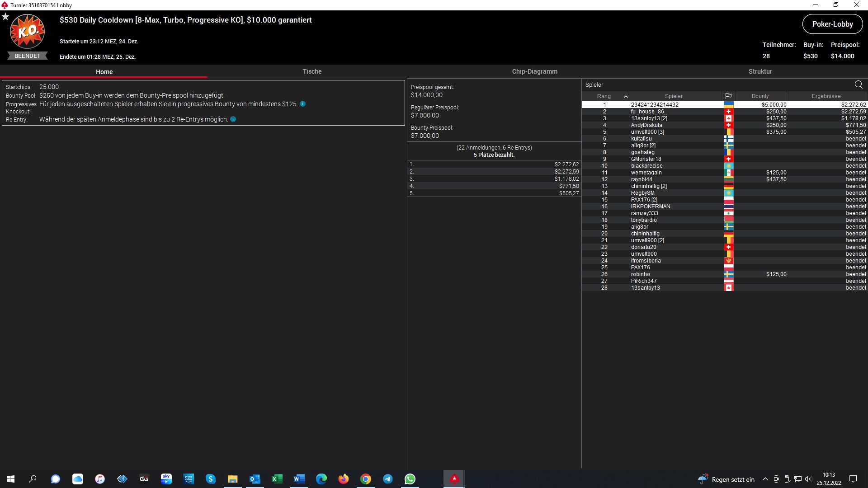868x488 pixels.
Task: Show hidden system tray icons chevron
Action: click(765, 479)
